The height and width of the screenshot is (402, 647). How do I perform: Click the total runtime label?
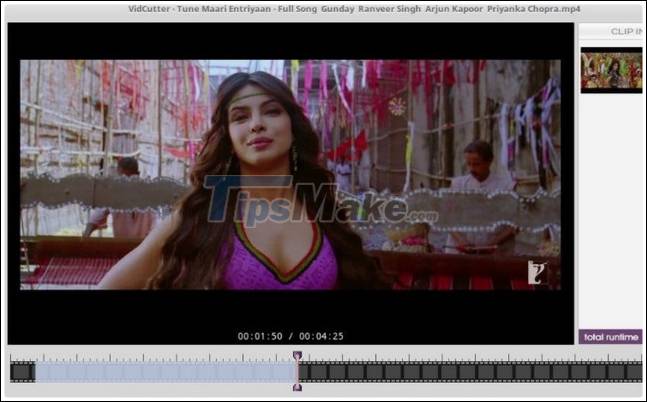tap(611, 337)
